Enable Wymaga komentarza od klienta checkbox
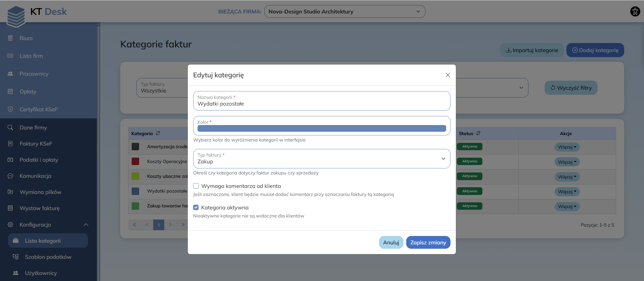The height and width of the screenshot is (281, 644). coord(196,186)
